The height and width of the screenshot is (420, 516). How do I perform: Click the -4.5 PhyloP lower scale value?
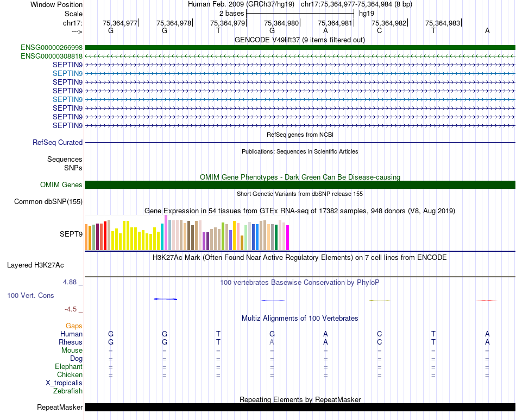tap(71, 309)
